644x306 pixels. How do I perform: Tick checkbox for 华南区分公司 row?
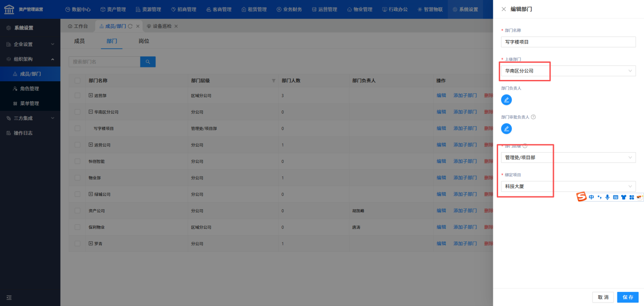[x=77, y=112]
